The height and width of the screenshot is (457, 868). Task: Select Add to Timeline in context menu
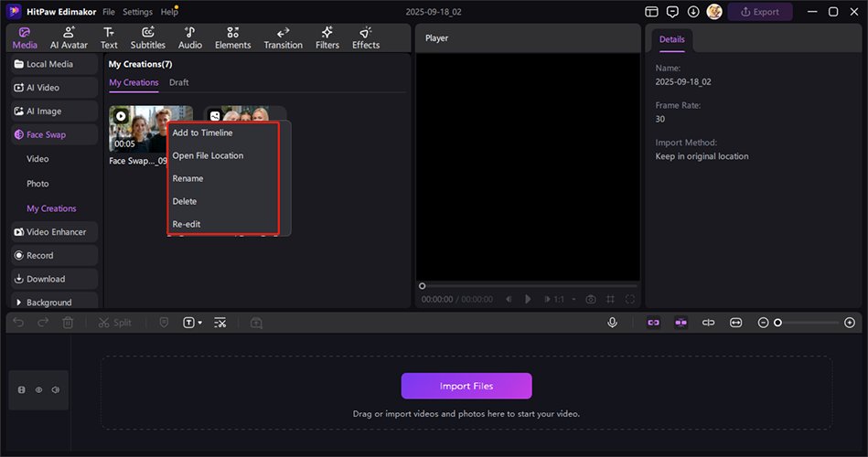point(202,133)
